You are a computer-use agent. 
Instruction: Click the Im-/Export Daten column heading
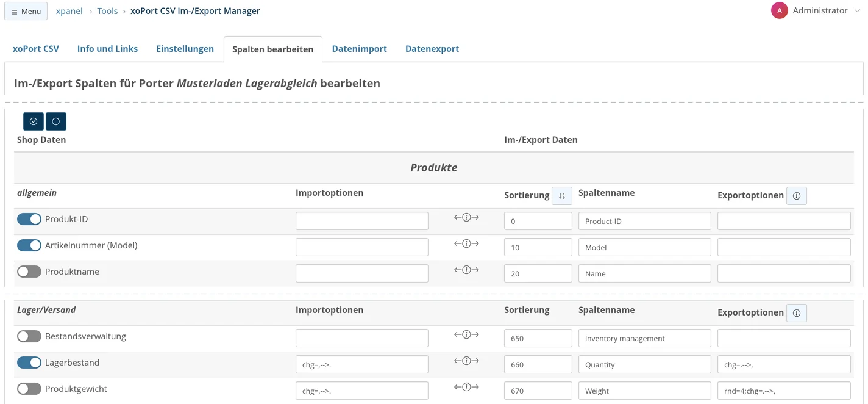(541, 140)
